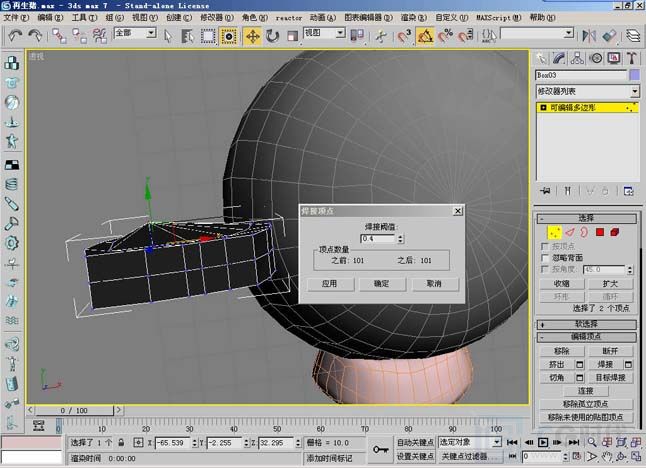Image resolution: width=646 pixels, height=468 pixels.
Task: Click the object color swatch beside Box03
Action: click(x=634, y=75)
